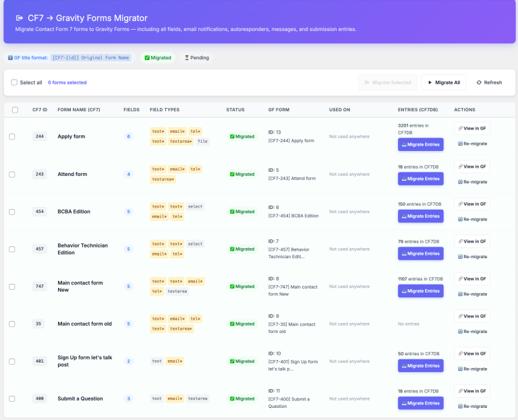Select the Behavior Technician Edition row checkbox
This screenshot has width=518, height=420.
[x=12, y=249]
